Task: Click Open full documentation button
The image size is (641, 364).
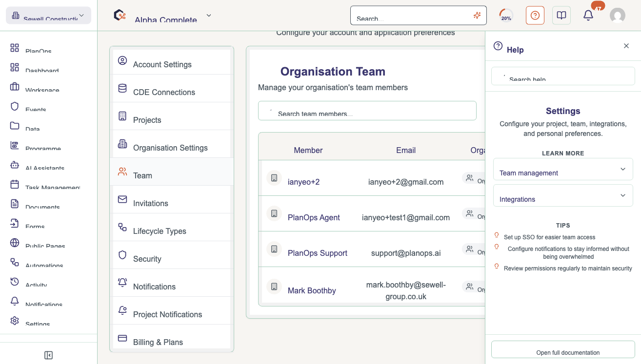Action: coord(563,350)
